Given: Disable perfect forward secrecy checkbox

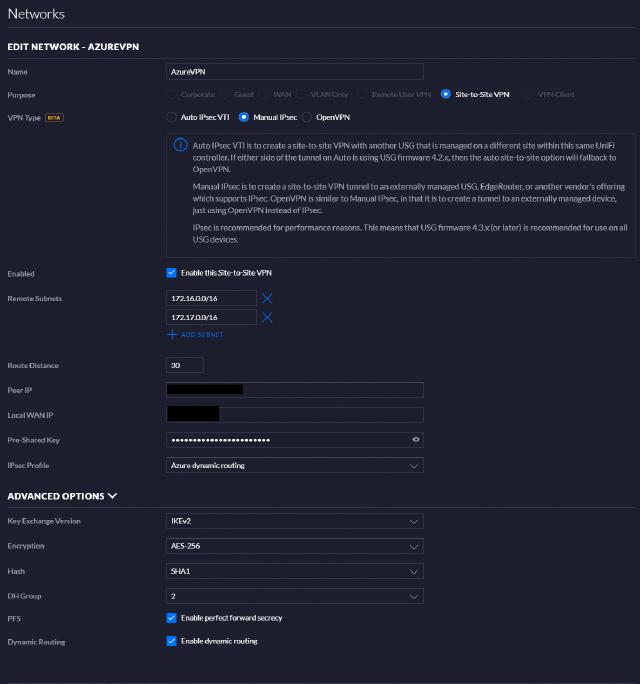Looking at the screenshot, I should pos(172,618).
